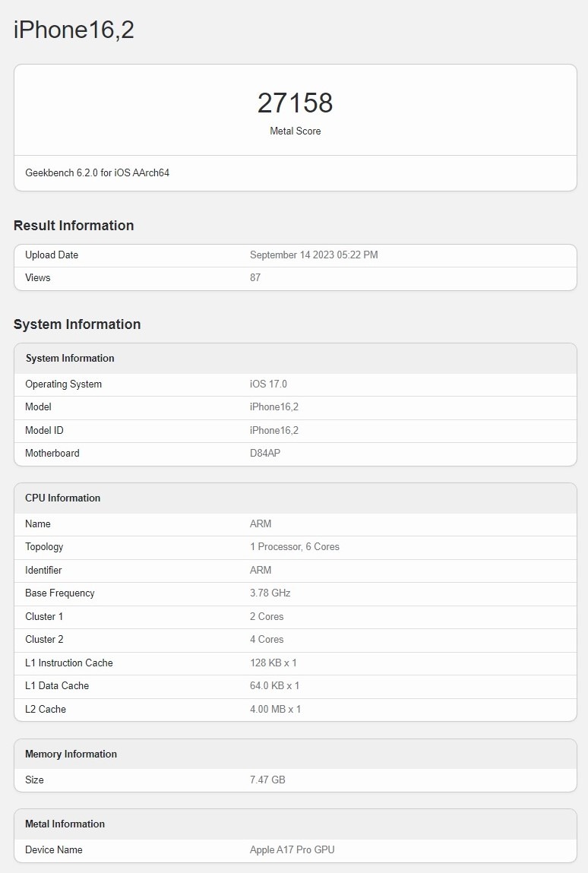The width and height of the screenshot is (588, 873).
Task: Select the 27158 Metal Score number
Action: pos(295,103)
